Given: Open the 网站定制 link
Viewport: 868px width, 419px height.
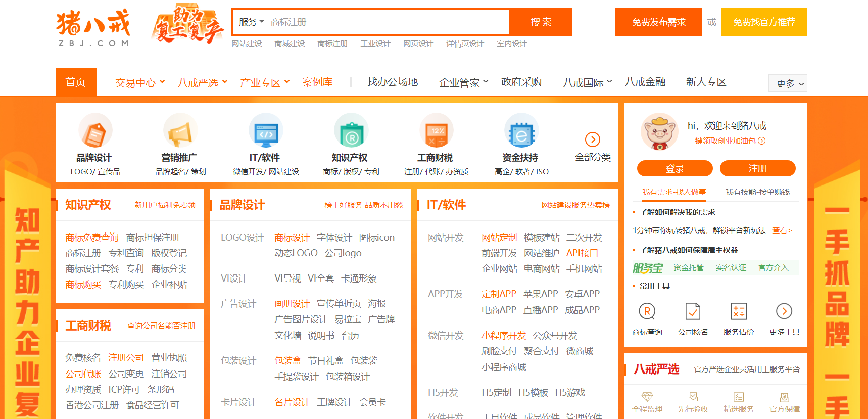Looking at the screenshot, I should pyautogui.click(x=499, y=238).
